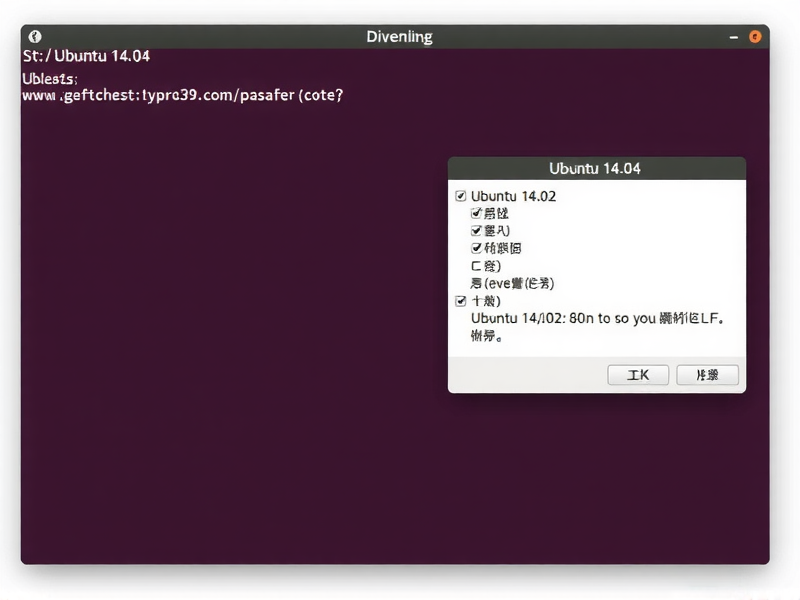Toggle the second checked sub-option checkbox
The height and width of the screenshot is (600, 800).
[477, 230]
